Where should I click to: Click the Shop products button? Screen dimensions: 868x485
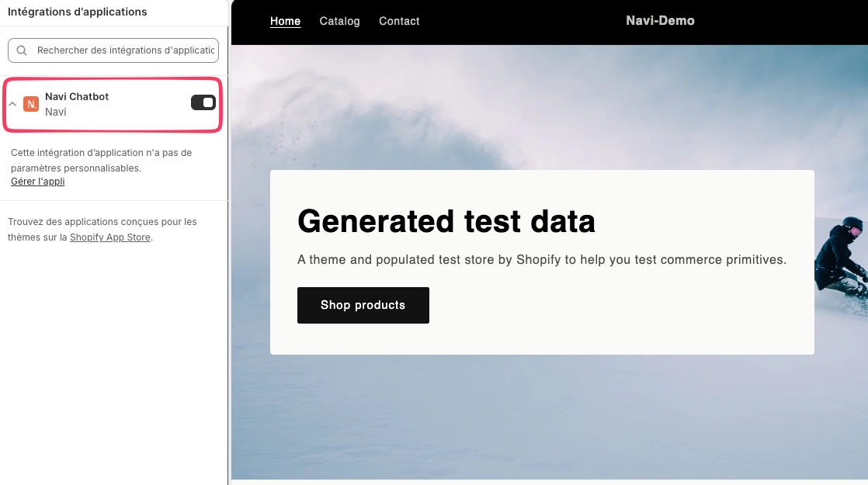point(363,305)
